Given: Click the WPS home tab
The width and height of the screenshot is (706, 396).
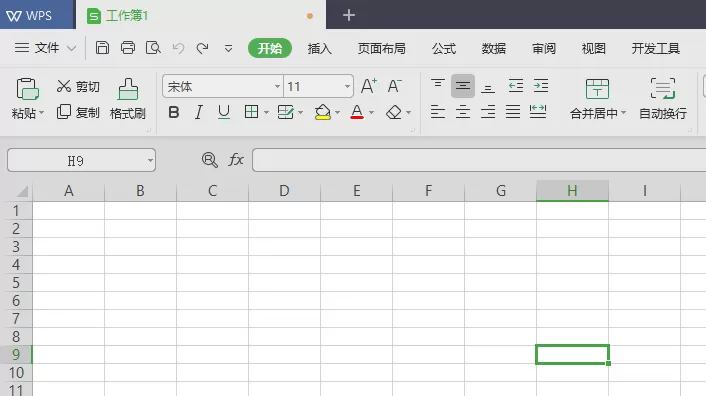Looking at the screenshot, I should point(37,15).
